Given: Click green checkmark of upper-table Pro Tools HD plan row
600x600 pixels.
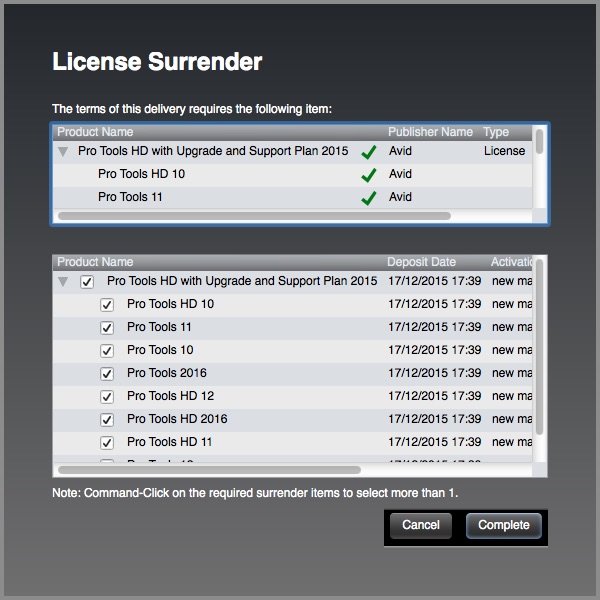Looking at the screenshot, I should pyautogui.click(x=368, y=152).
